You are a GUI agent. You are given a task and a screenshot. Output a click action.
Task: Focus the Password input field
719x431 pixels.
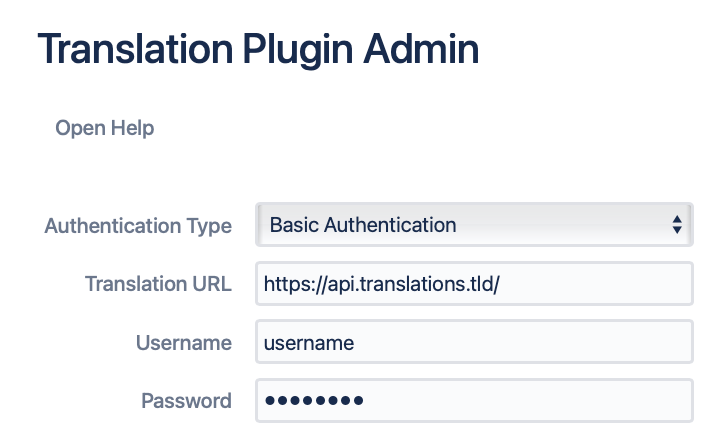tap(473, 401)
